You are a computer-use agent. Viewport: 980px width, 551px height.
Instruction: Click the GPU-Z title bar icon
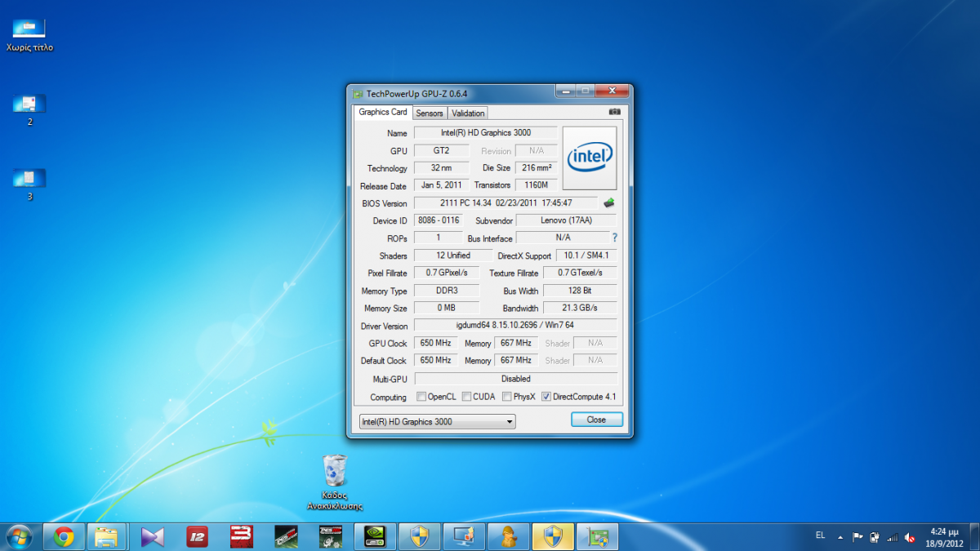pyautogui.click(x=356, y=93)
